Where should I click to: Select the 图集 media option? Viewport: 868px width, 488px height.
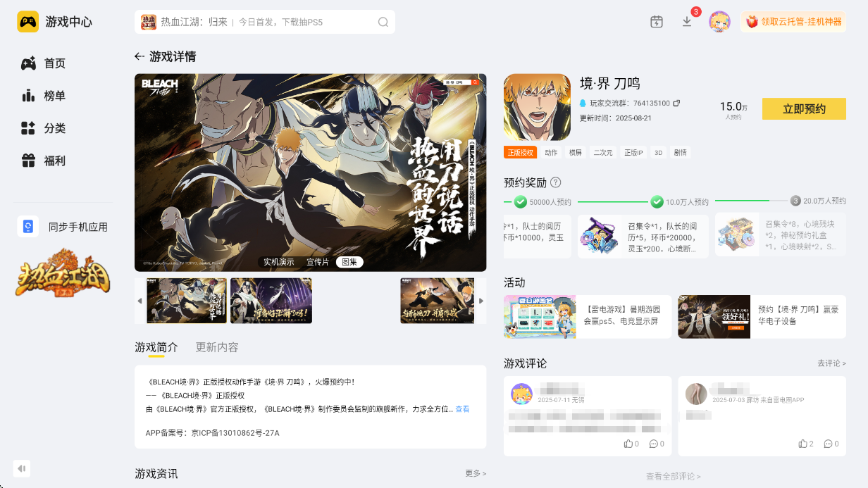tap(349, 262)
